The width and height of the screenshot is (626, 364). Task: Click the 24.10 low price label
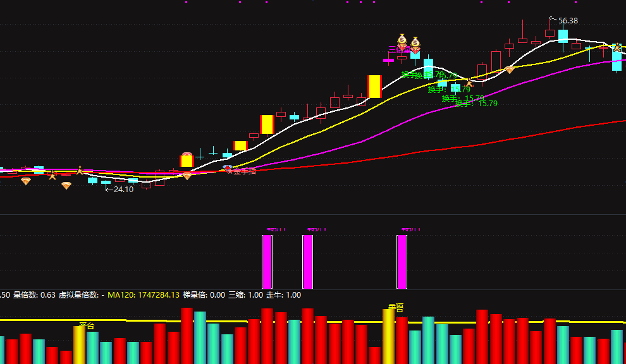point(123,189)
